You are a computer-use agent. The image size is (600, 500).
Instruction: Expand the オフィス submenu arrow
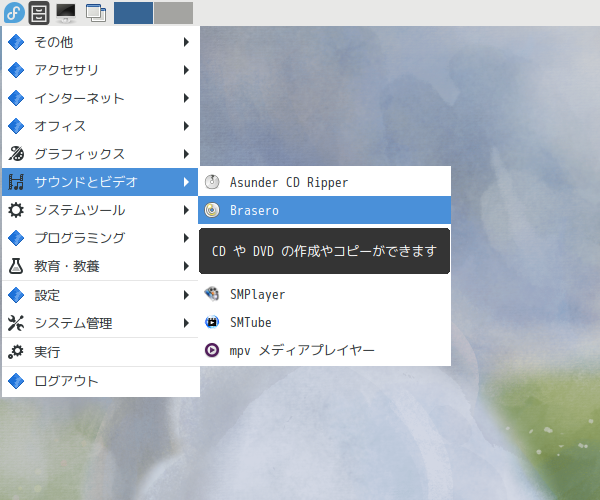pyautogui.click(x=186, y=126)
